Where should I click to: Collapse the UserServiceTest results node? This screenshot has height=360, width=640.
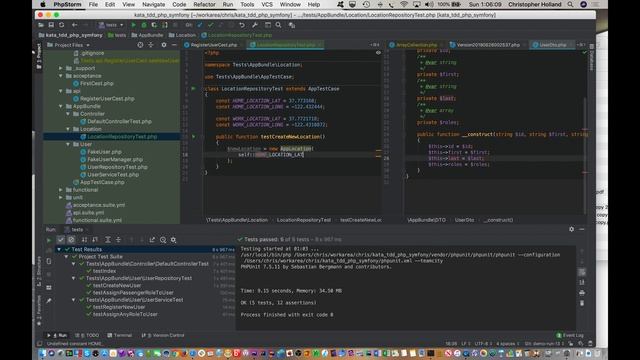click(x=74, y=300)
